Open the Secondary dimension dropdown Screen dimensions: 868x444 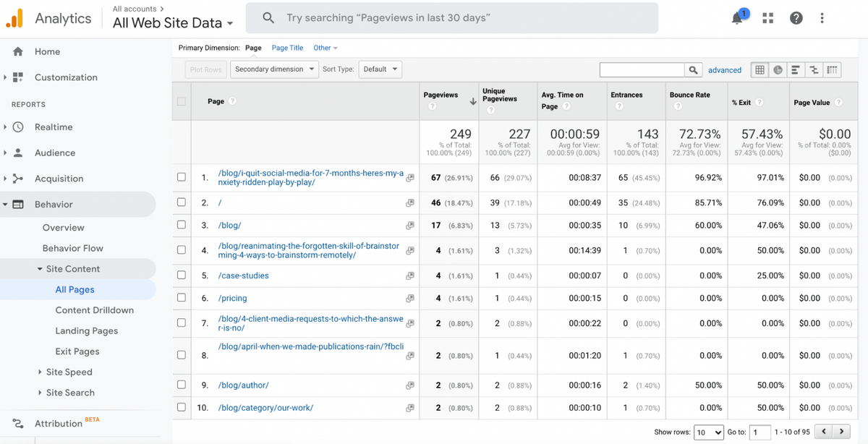coord(274,69)
